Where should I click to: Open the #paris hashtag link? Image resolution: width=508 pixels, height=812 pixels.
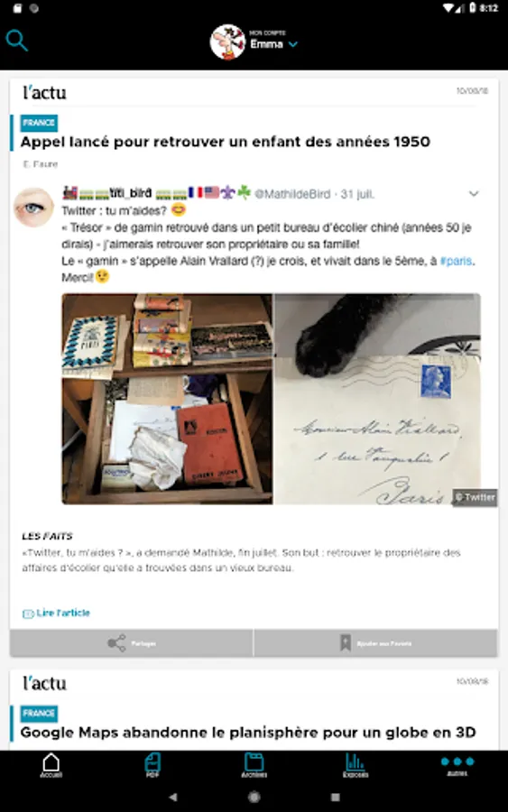(x=456, y=261)
